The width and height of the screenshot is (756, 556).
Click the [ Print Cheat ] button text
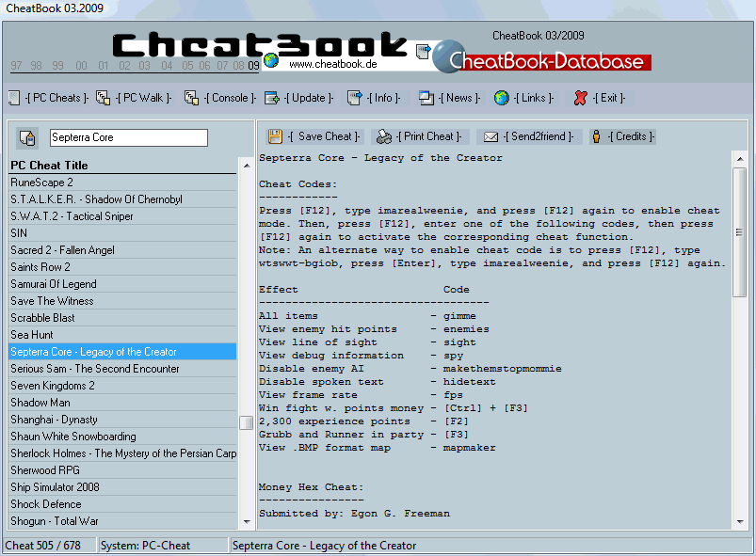(x=428, y=136)
